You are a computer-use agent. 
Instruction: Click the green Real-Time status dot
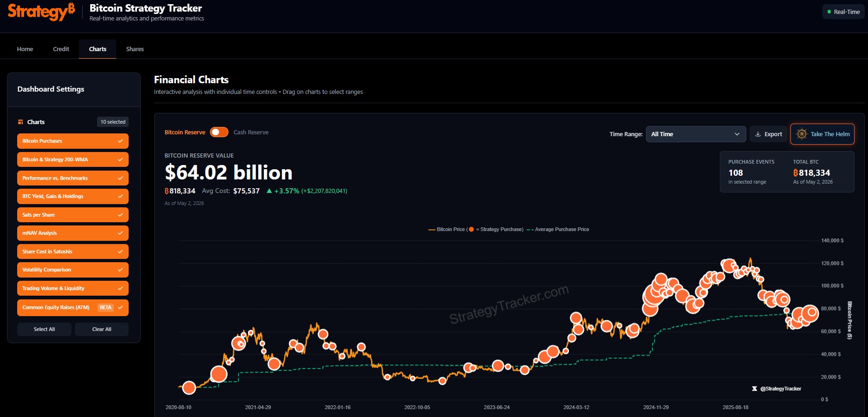coord(829,12)
